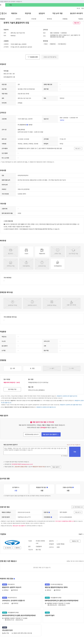Click 이메일 지원 button

[x=12, y=389]
